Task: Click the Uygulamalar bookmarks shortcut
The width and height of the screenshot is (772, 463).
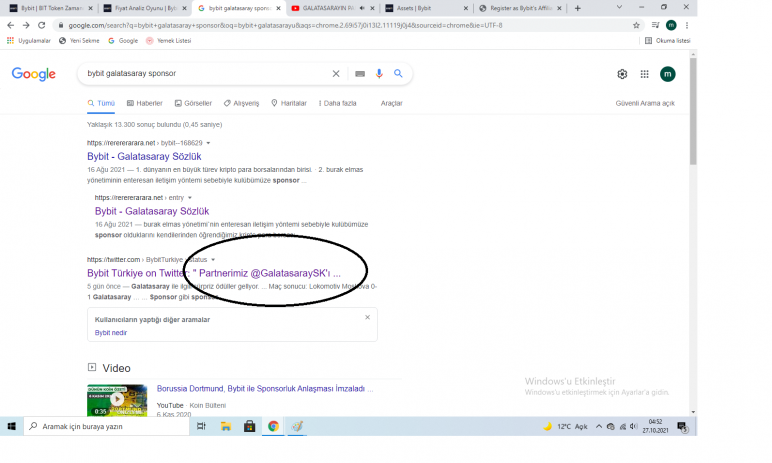Action: tap(29, 41)
